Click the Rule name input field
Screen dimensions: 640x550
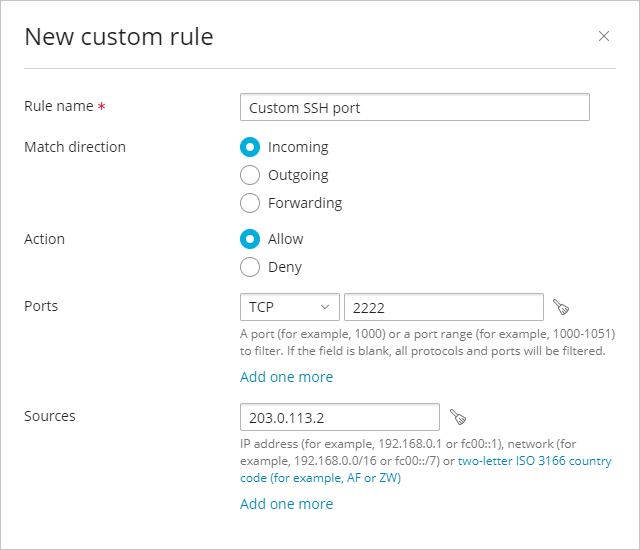click(415, 107)
